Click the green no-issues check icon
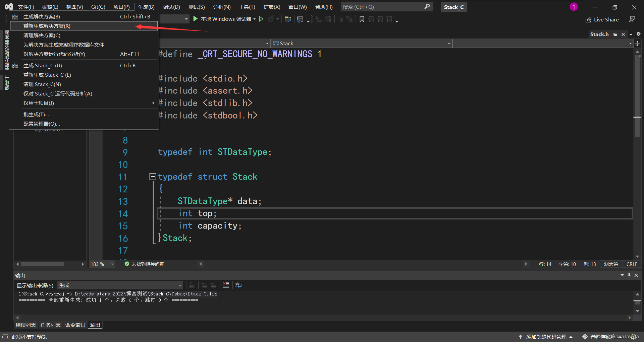The image size is (644, 342). (x=127, y=264)
